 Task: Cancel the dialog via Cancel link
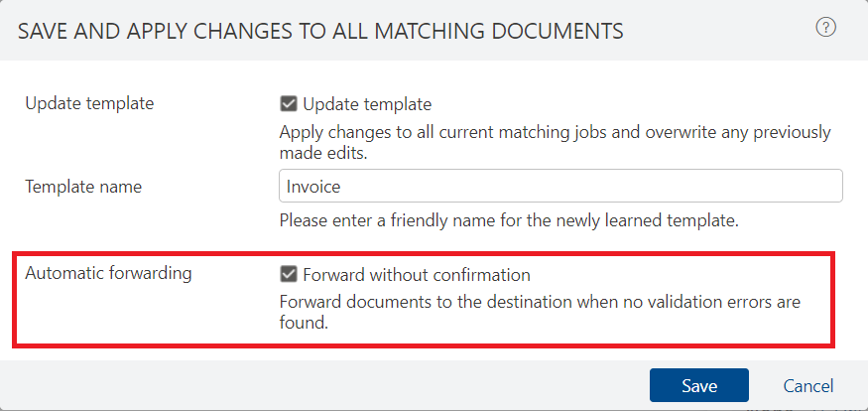[808, 385]
